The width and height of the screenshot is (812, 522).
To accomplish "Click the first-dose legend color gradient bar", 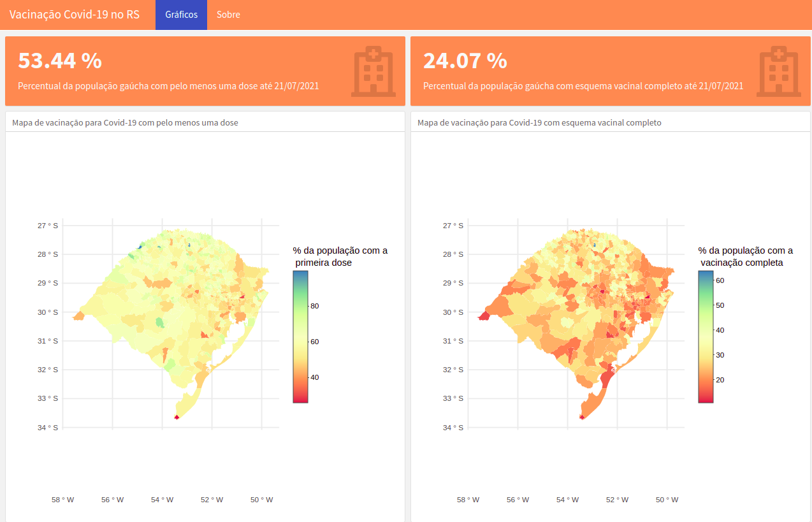I will pyautogui.click(x=300, y=337).
